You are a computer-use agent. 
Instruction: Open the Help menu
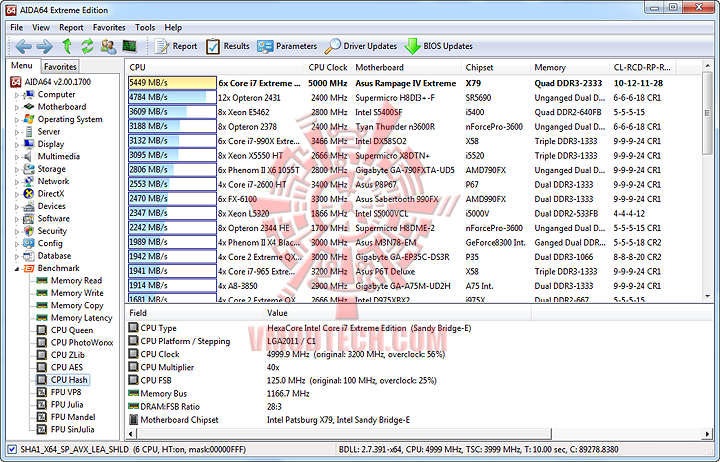(173, 28)
